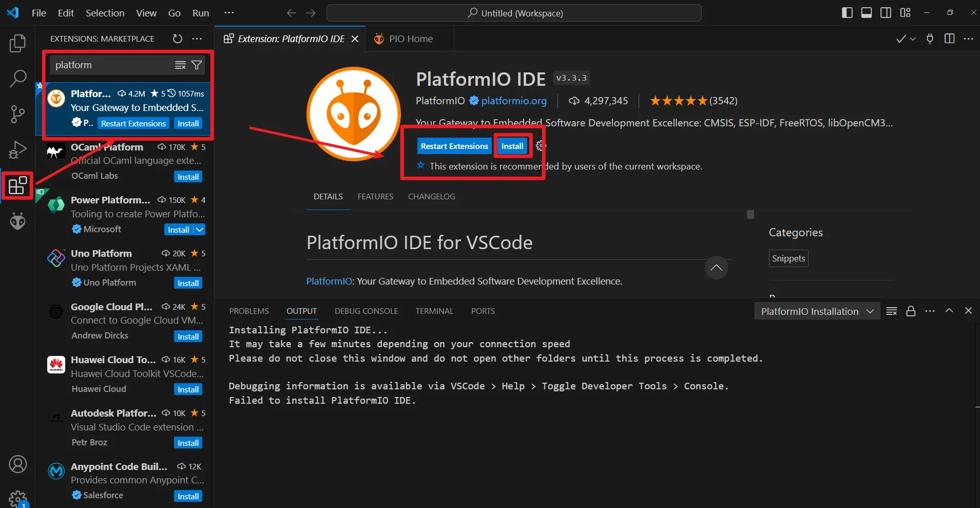Open the PlatformIO Installation output channel dropdown
The height and width of the screenshot is (508, 980).
(x=817, y=311)
